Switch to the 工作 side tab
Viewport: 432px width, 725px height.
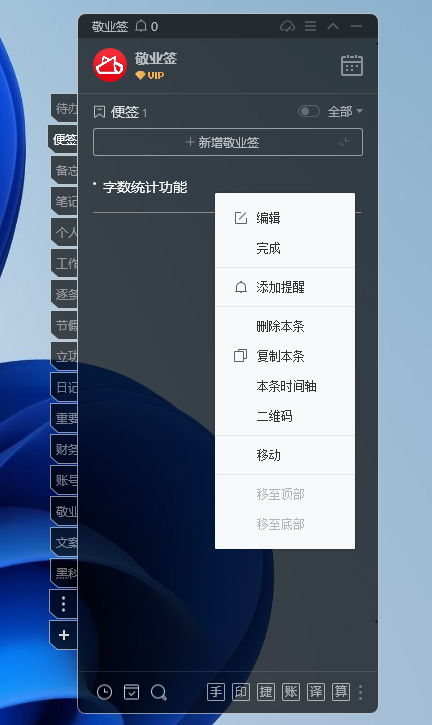64,263
